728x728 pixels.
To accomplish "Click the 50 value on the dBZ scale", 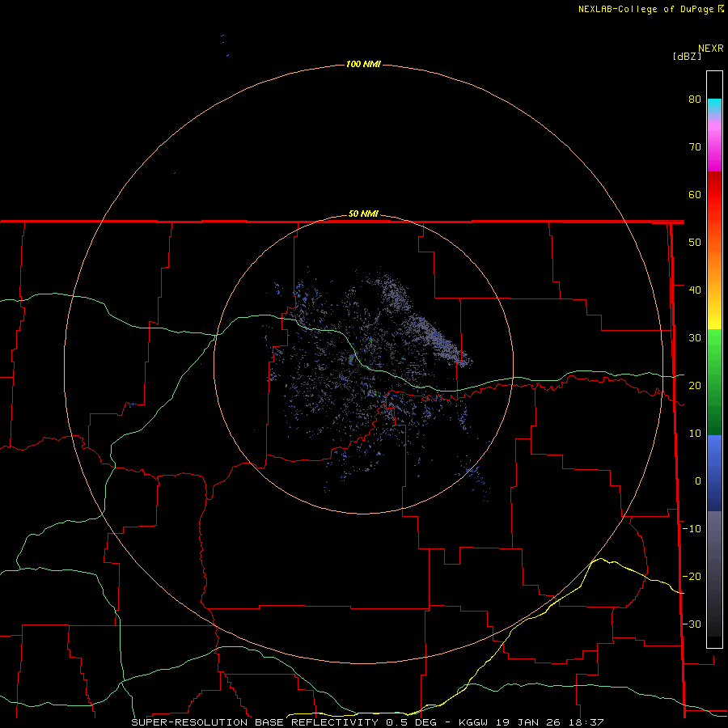I will pyautogui.click(x=695, y=243).
